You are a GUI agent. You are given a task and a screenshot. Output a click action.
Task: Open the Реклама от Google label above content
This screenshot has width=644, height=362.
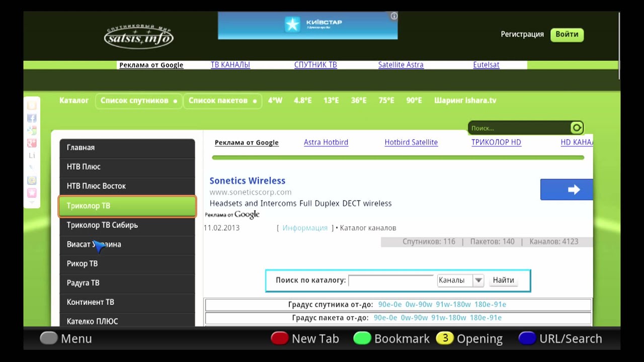(x=247, y=142)
